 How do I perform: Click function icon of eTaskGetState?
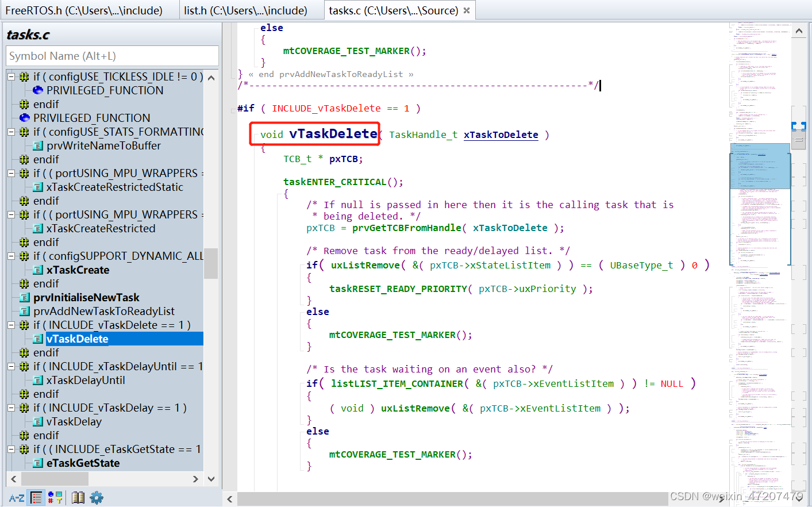[x=38, y=463]
